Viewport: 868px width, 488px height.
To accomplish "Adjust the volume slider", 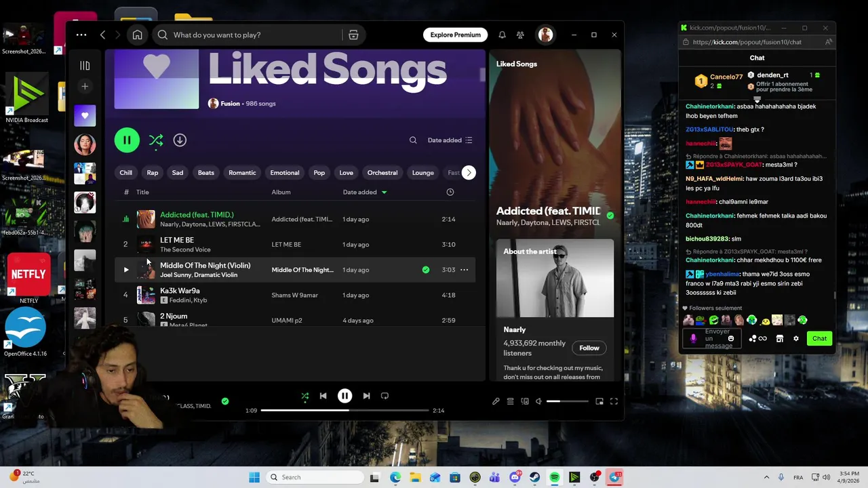I will pos(568,401).
